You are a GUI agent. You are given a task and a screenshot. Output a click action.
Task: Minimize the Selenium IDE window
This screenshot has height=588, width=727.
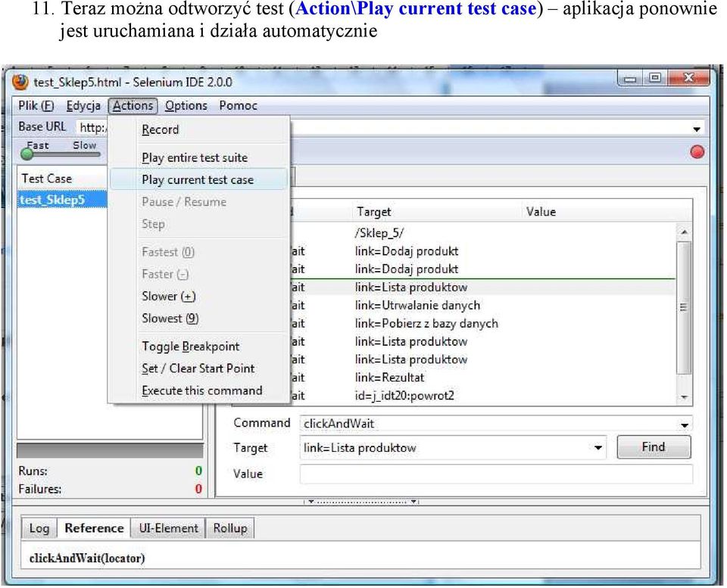[629, 79]
